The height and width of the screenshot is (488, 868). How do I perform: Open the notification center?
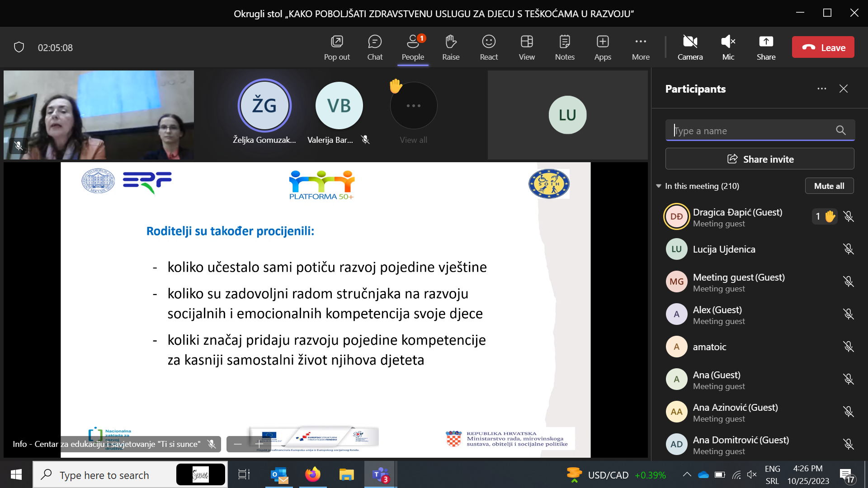(847, 475)
